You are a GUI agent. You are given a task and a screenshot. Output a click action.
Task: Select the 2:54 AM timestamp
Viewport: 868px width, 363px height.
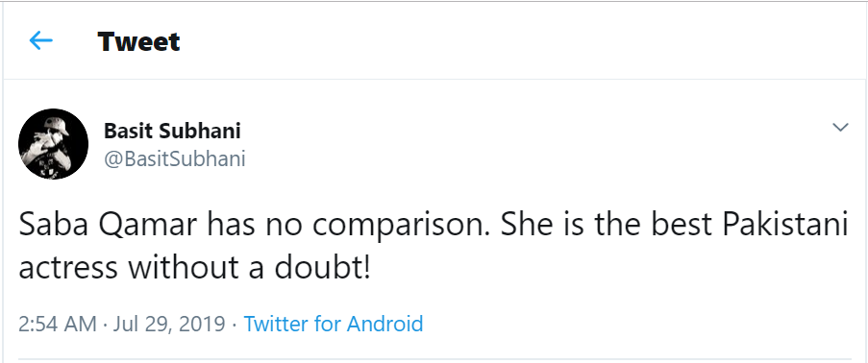[58, 324]
